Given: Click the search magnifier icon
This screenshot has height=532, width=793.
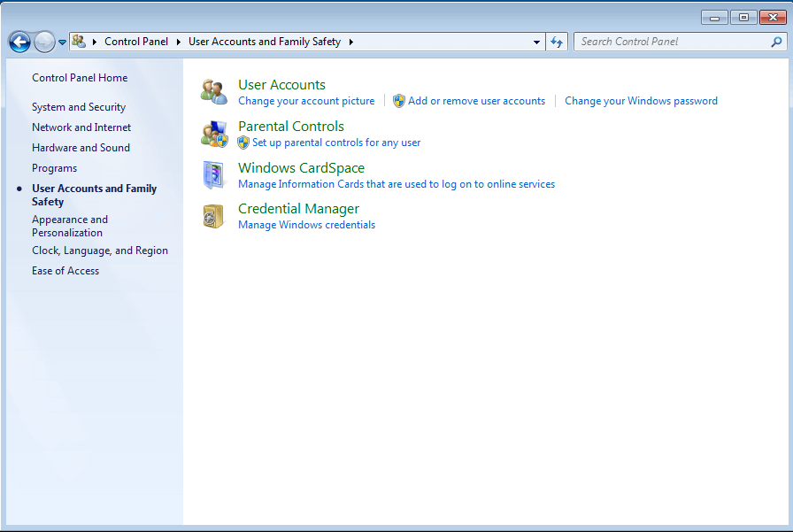Looking at the screenshot, I should coord(776,42).
